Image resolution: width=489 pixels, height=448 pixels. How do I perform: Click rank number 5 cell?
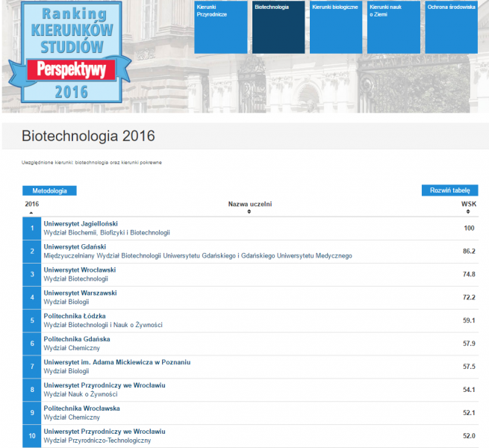coord(32,321)
